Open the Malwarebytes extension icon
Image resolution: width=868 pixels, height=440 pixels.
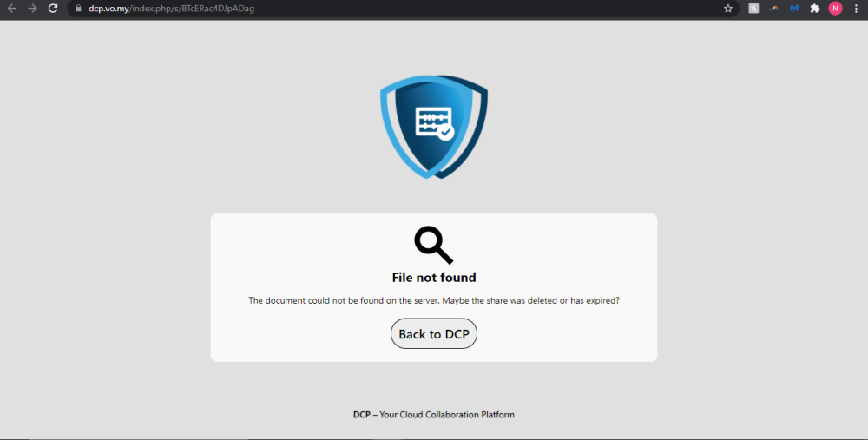pyautogui.click(x=794, y=9)
